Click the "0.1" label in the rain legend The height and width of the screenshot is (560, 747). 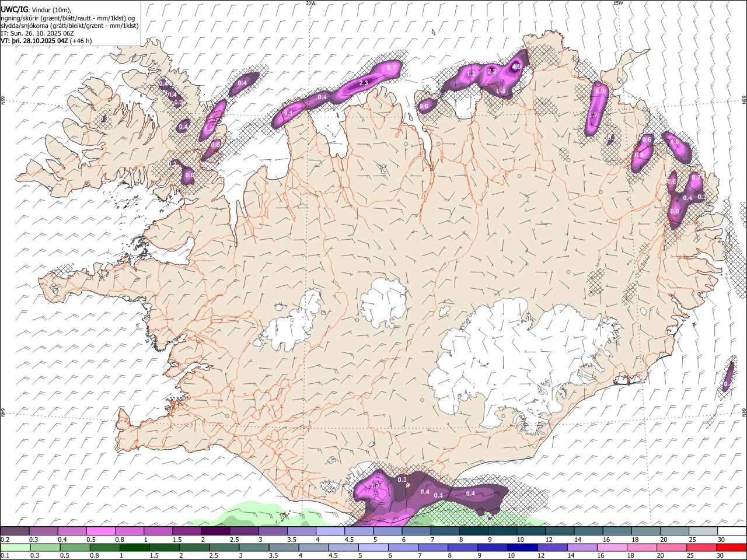point(6,555)
